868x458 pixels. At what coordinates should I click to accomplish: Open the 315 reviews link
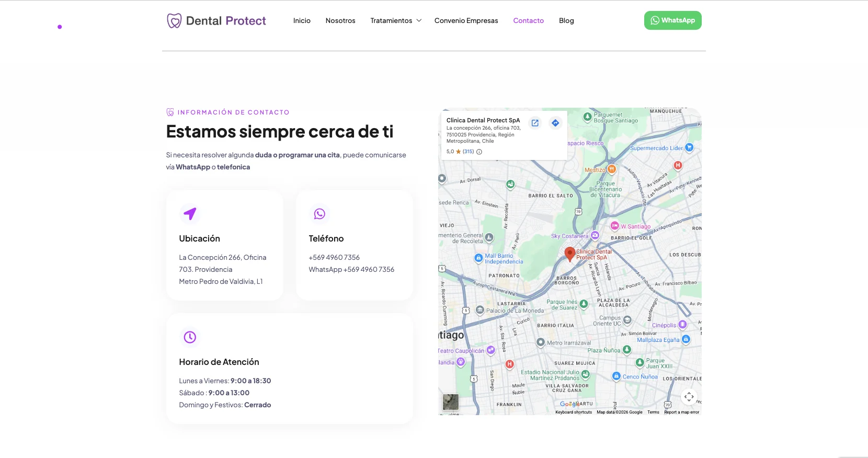(x=468, y=152)
